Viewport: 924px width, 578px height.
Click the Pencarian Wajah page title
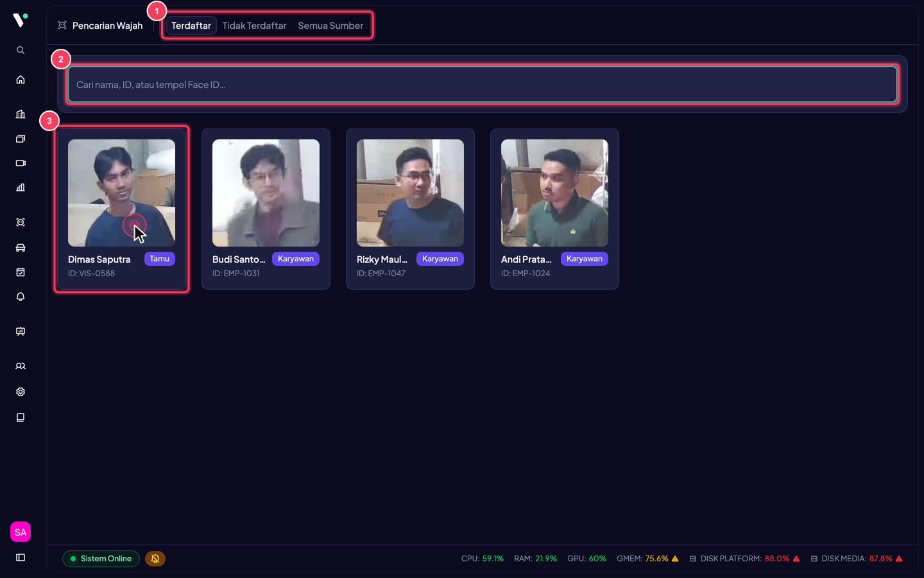coord(108,26)
